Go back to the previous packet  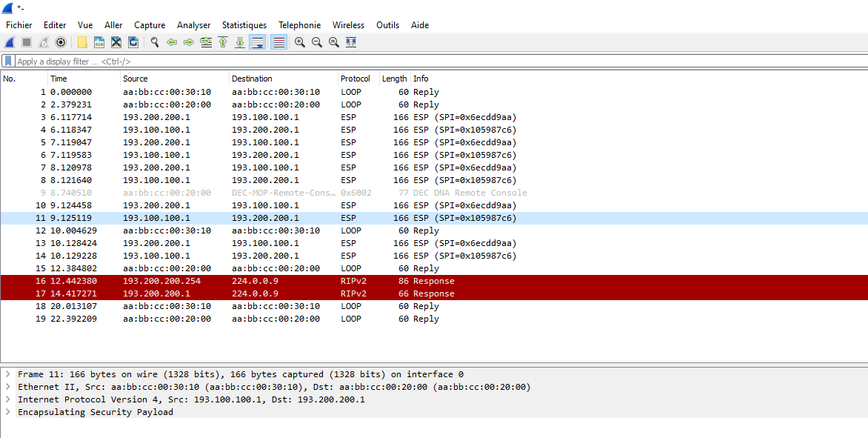172,42
